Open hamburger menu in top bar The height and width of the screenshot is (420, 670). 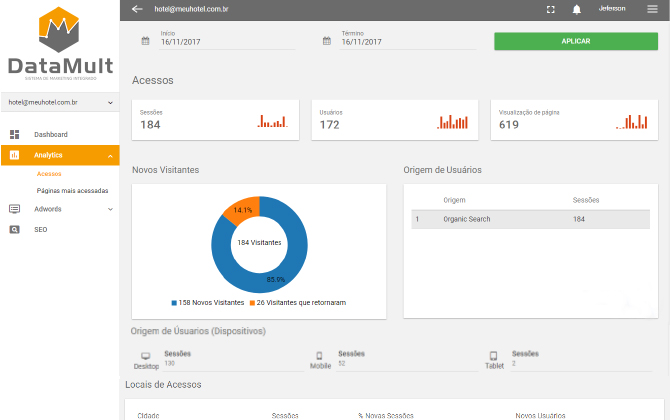[652, 9]
